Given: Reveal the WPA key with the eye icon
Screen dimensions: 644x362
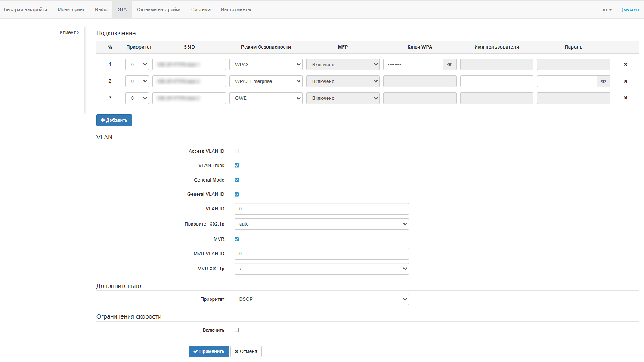Looking at the screenshot, I should pos(449,65).
